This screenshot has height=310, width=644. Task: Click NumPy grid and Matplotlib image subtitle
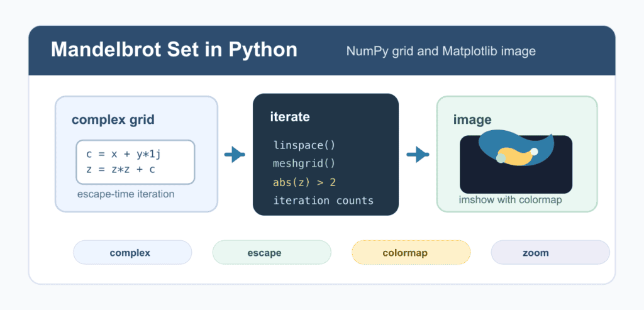point(441,52)
